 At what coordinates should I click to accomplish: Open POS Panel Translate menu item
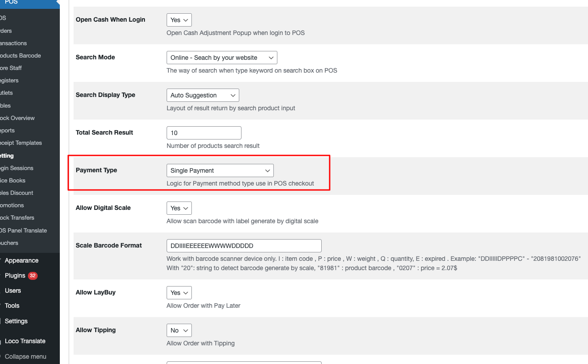[23, 231]
